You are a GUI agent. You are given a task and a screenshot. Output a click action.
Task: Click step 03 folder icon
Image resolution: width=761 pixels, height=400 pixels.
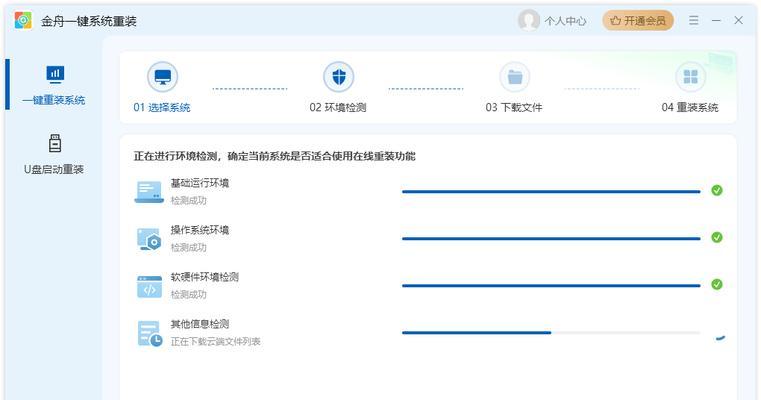514,77
